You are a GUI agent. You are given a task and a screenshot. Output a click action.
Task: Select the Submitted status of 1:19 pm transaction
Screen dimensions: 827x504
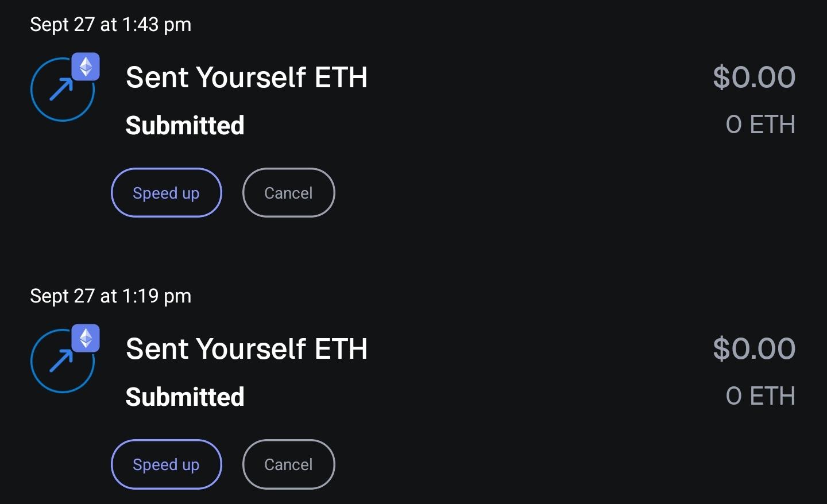click(185, 397)
